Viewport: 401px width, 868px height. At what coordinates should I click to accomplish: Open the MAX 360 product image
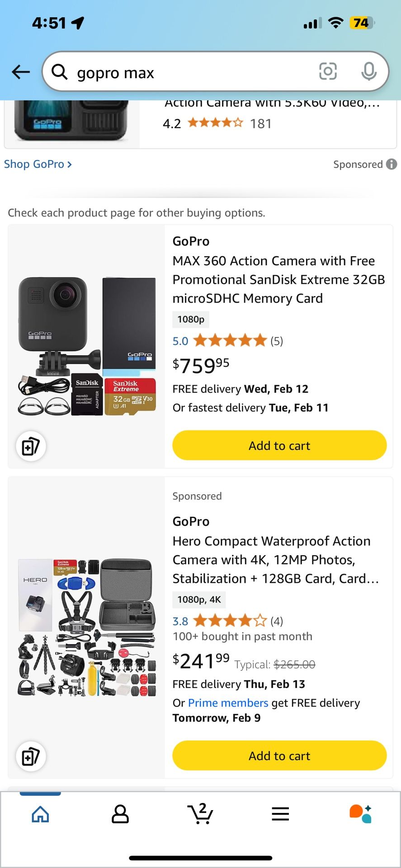pos(87,346)
